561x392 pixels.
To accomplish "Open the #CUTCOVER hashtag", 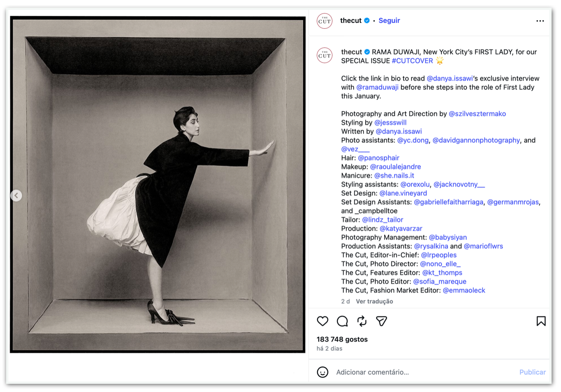I will (412, 61).
